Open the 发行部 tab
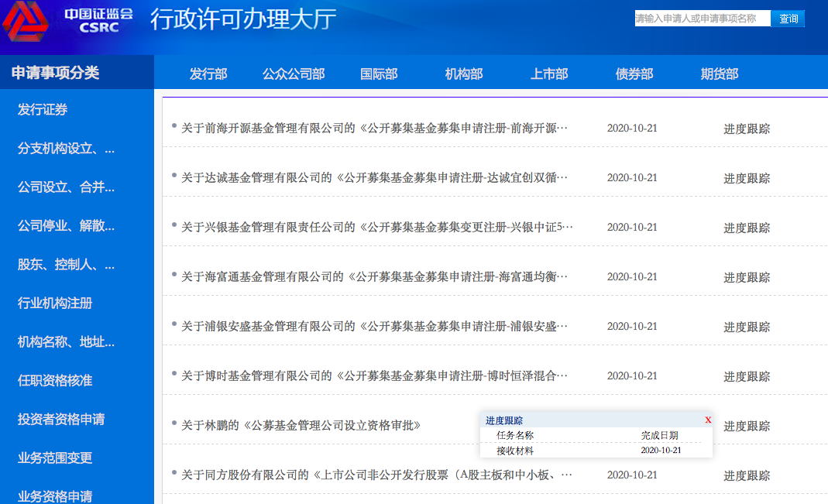Screen dimensions: 828x504 pyautogui.click(x=208, y=74)
